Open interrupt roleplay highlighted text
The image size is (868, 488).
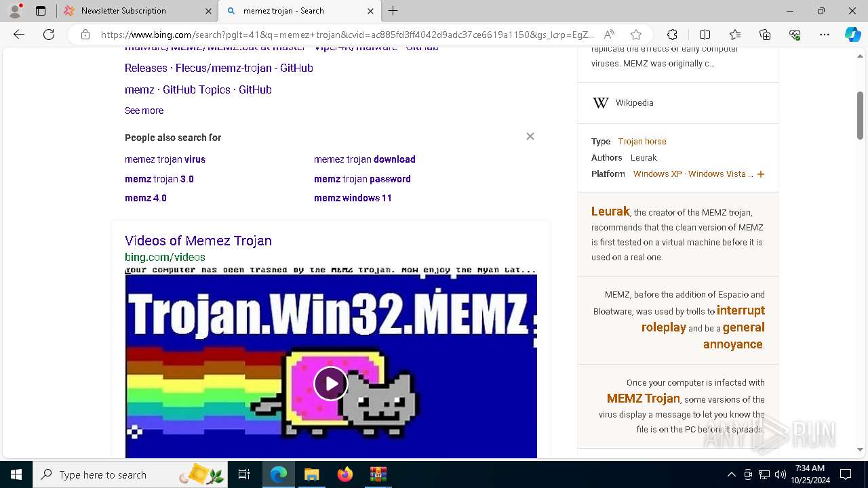pyautogui.click(x=703, y=319)
